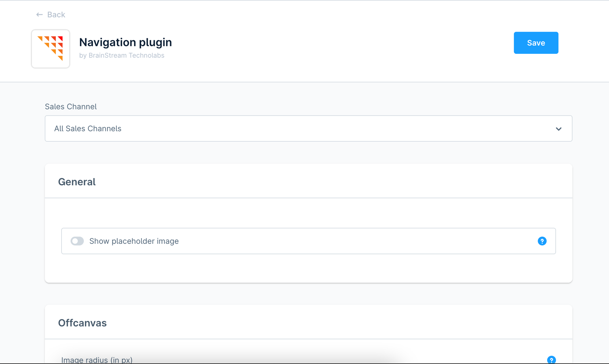Click the "All Sales Channels" selected value
Image resolution: width=609 pixels, height=364 pixels.
coord(88,129)
